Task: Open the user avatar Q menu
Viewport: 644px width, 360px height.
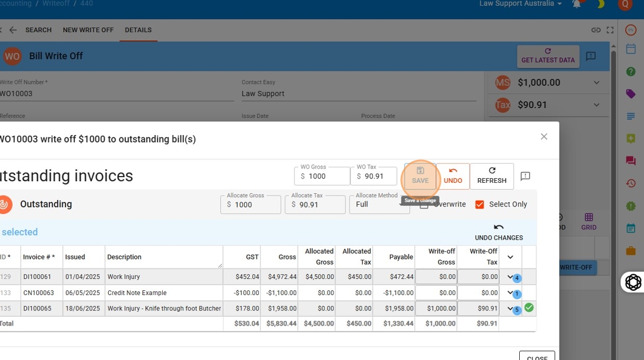Action: click(x=625, y=4)
